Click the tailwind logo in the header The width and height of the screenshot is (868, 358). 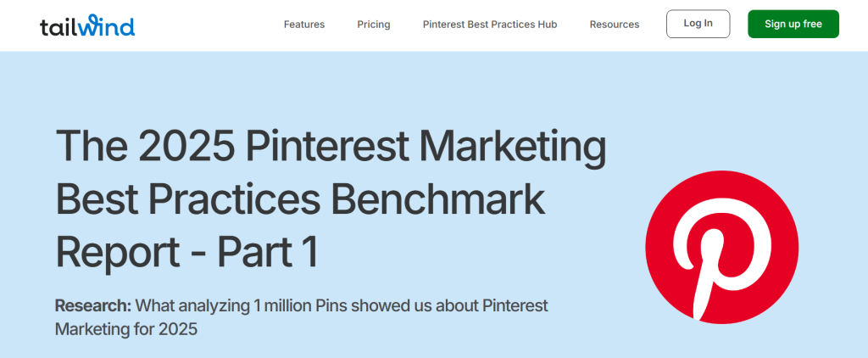pos(86,25)
